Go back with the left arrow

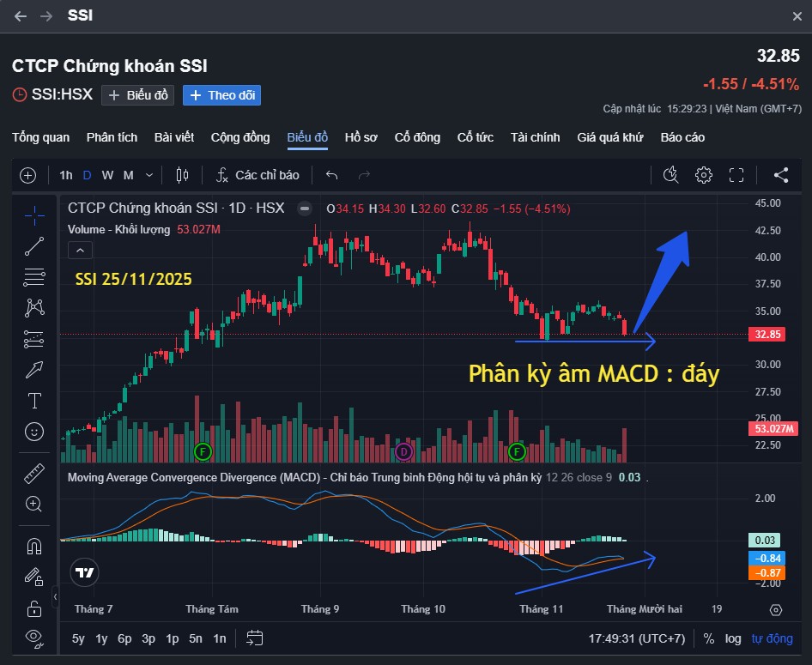tap(21, 16)
